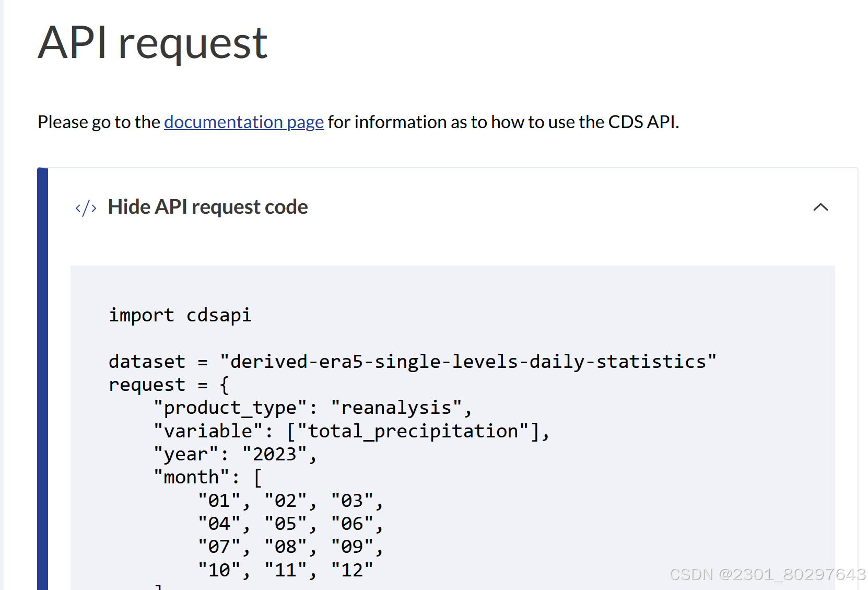Viewport: 868px width, 590px height.
Task: Click the request = { line
Action: pos(167,384)
